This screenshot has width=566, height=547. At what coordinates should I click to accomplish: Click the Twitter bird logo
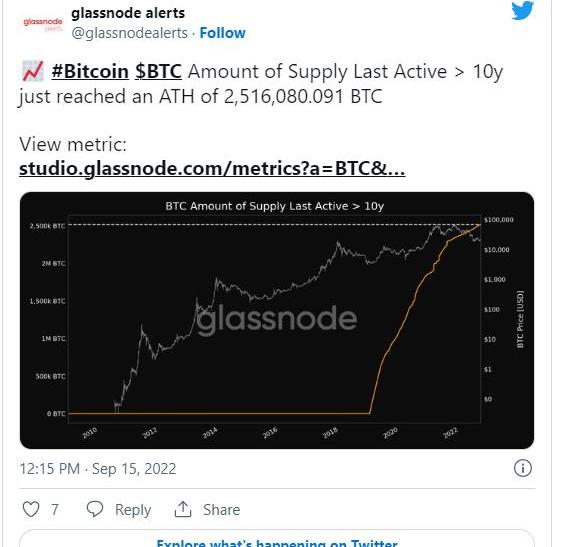tap(522, 10)
